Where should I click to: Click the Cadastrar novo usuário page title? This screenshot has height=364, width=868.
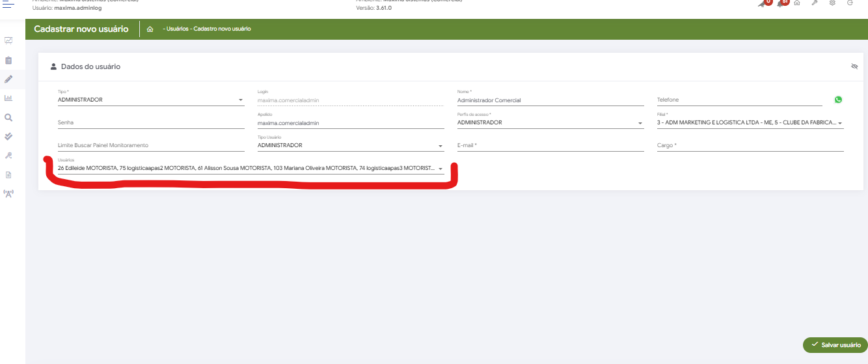point(81,29)
